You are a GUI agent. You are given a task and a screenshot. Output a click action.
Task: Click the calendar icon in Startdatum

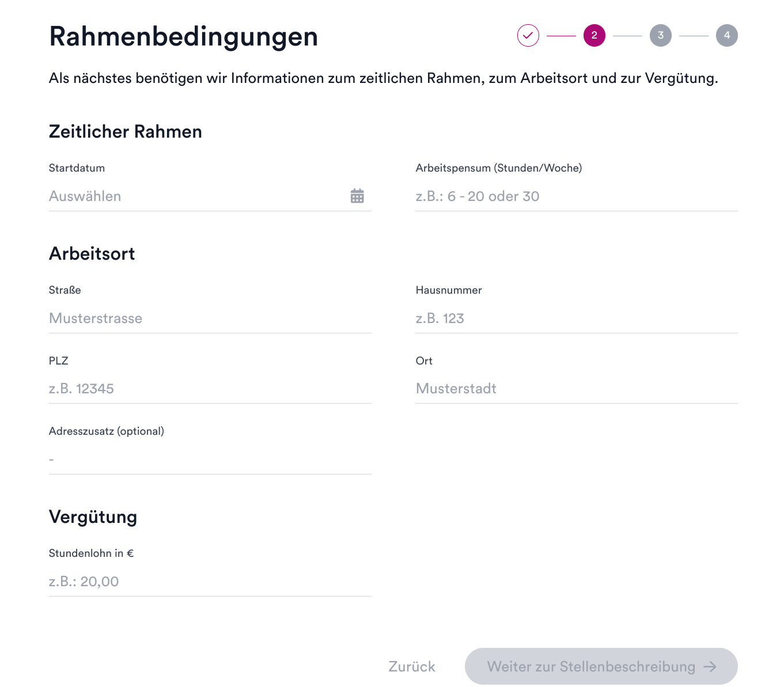(x=357, y=196)
